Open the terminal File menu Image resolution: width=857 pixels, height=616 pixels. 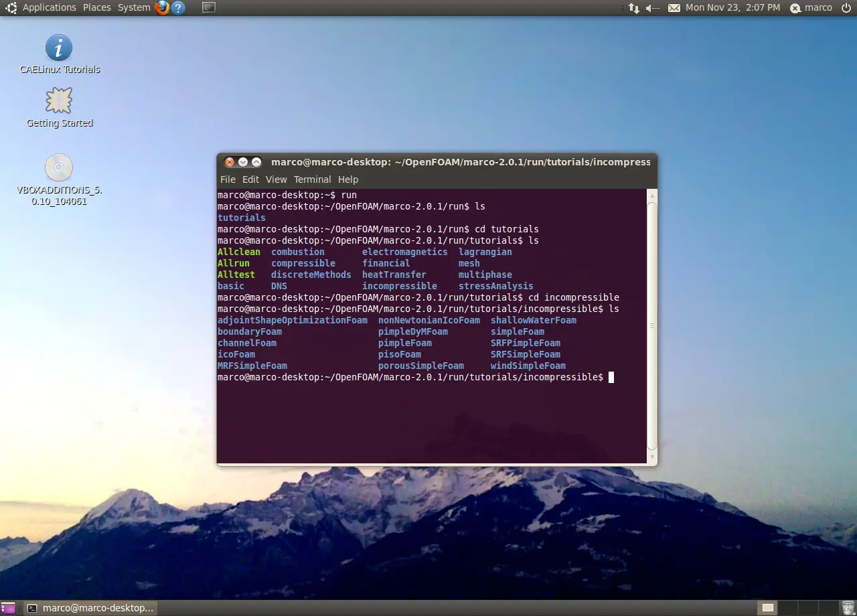pyautogui.click(x=228, y=179)
